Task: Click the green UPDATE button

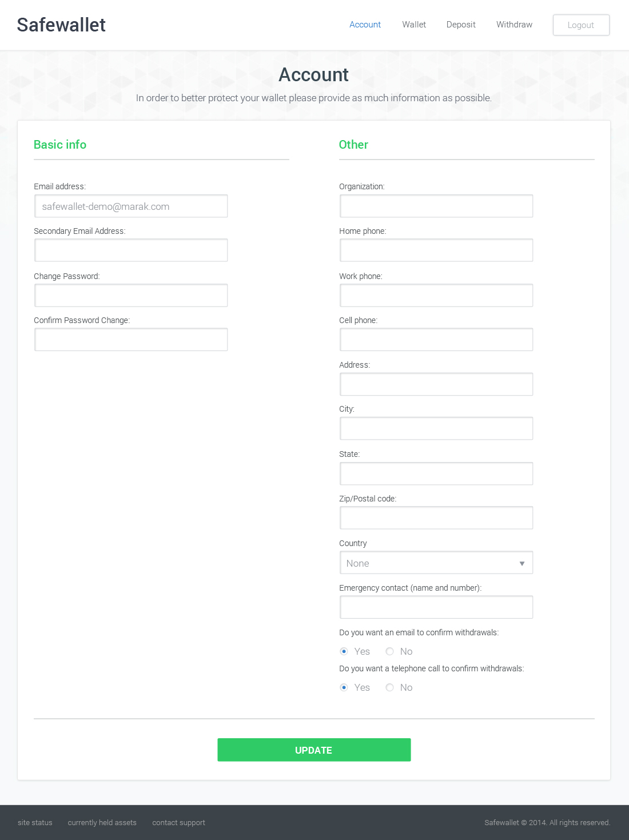Action: pyautogui.click(x=314, y=750)
